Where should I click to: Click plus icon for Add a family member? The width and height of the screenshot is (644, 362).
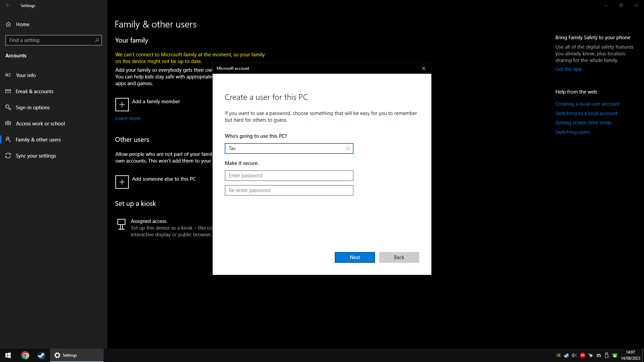click(x=122, y=105)
